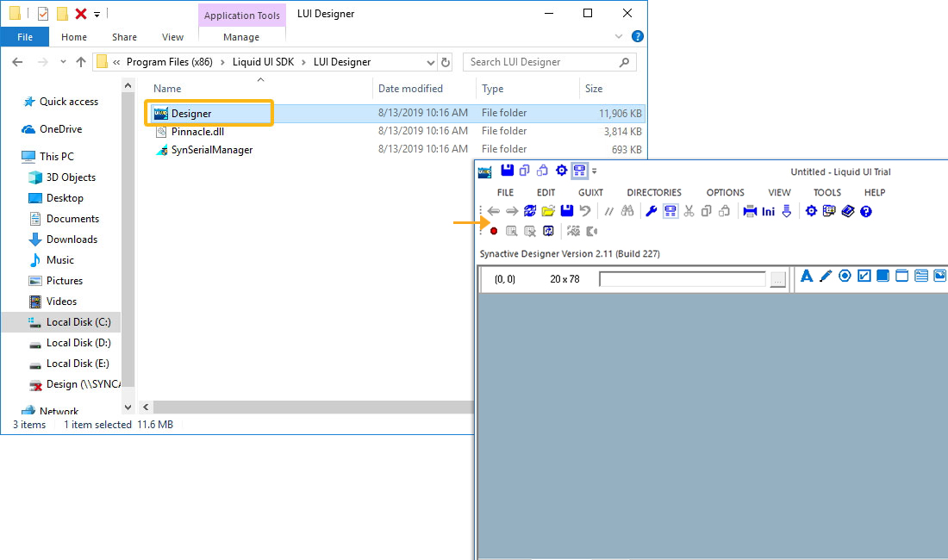The height and width of the screenshot is (560, 948).
Task: Toggle the highlighted layout icon in Designer's main toolbar
Action: tap(670, 211)
